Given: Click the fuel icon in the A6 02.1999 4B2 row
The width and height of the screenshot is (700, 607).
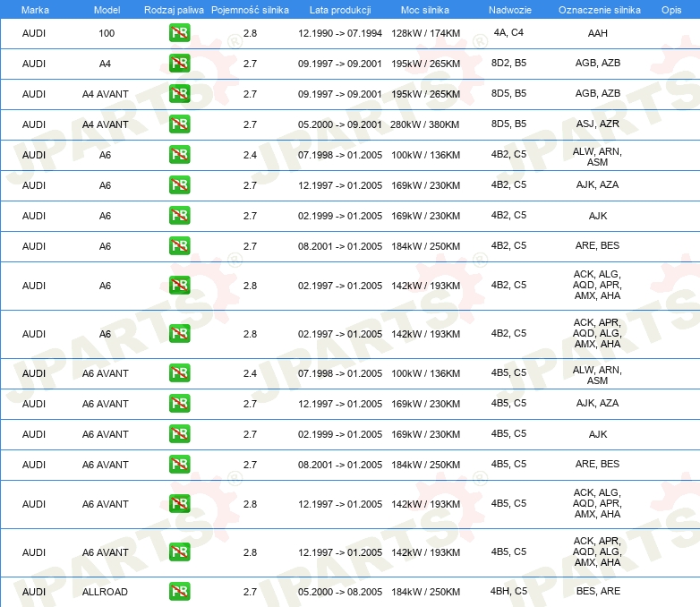Looking at the screenshot, I should pos(179,215).
